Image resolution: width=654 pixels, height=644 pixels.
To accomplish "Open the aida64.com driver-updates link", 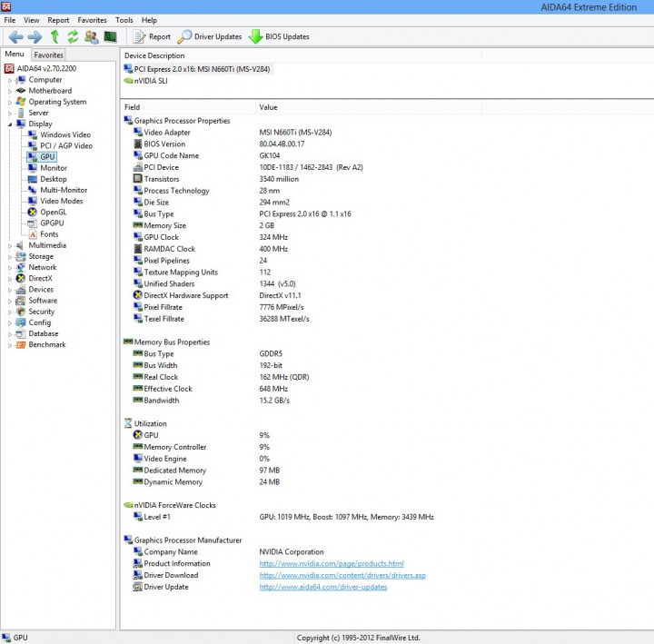I will [x=323, y=587].
